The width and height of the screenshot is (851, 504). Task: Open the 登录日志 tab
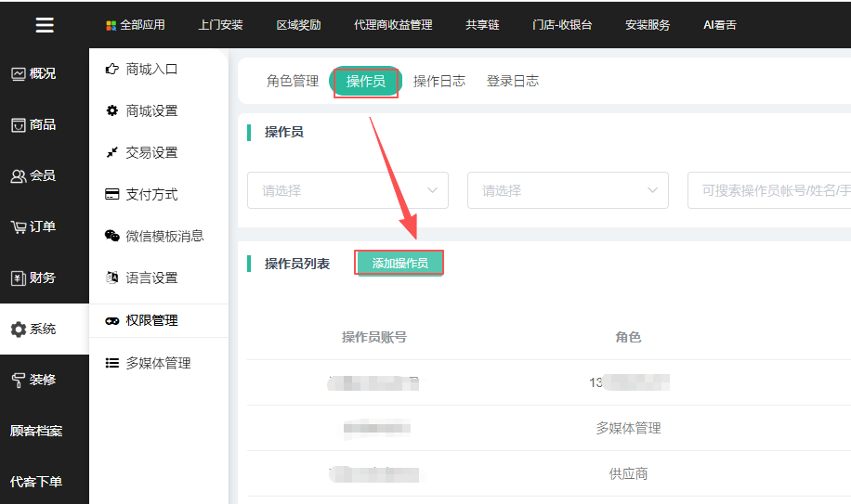tap(513, 81)
